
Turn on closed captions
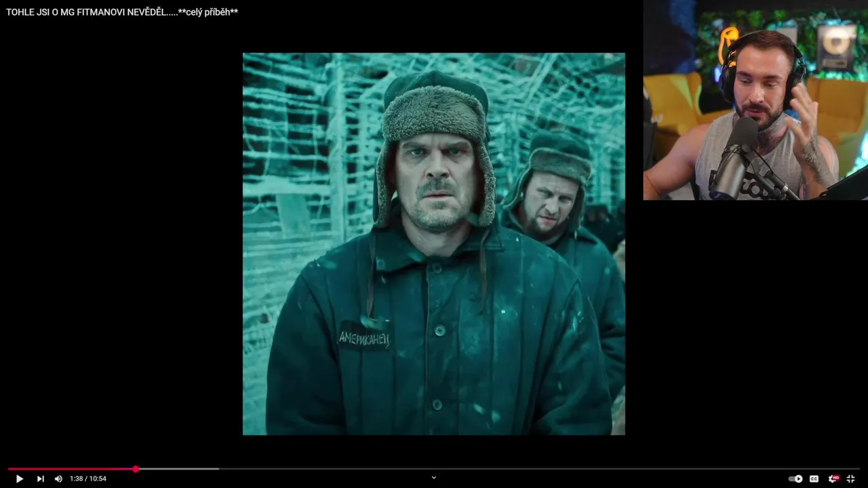pos(814,479)
